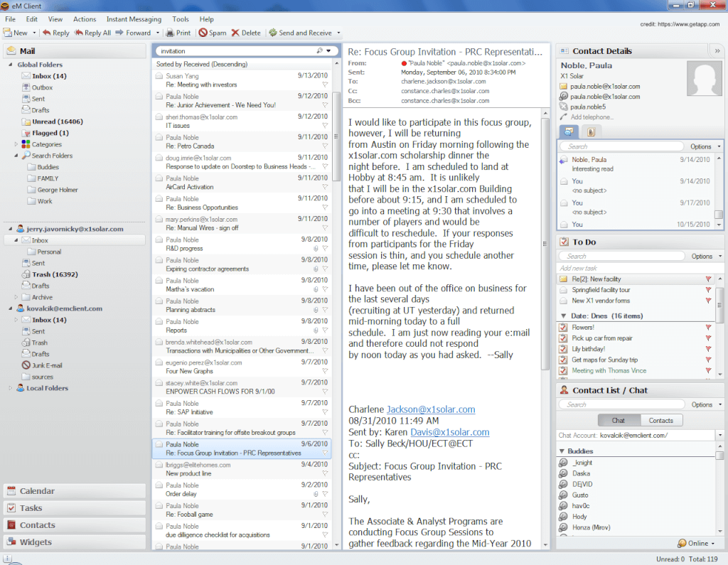Collapse the Contact Details sidebar chevron

tap(717, 51)
